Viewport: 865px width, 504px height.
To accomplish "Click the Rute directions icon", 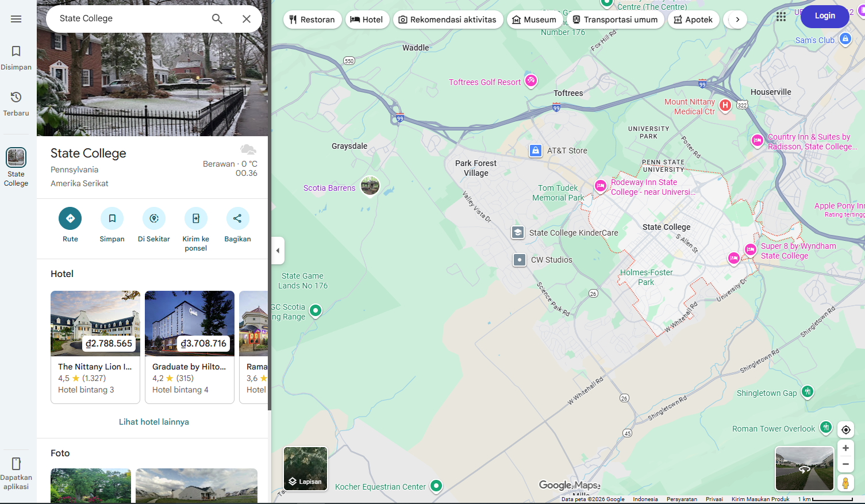I will pyautogui.click(x=70, y=218).
